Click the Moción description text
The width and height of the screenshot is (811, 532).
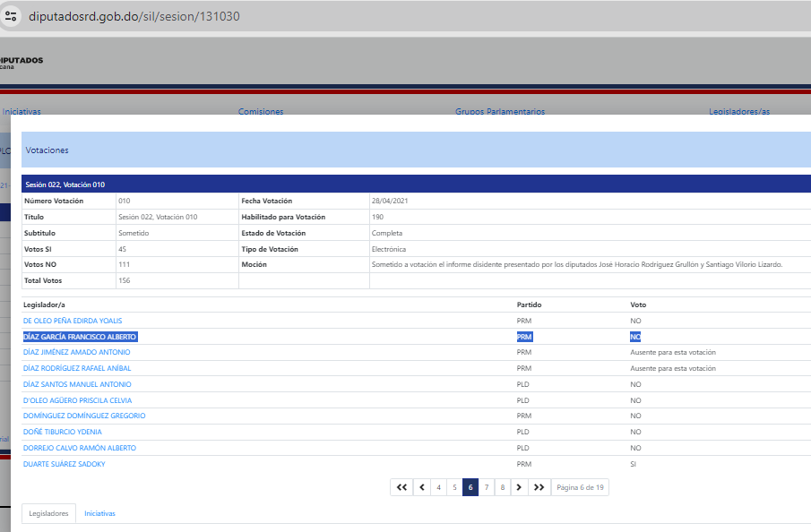click(x=577, y=264)
